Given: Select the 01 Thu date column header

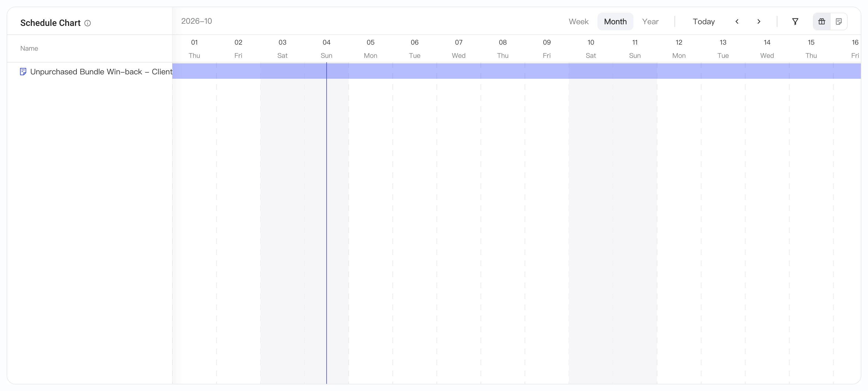Looking at the screenshot, I should pyautogui.click(x=194, y=49).
